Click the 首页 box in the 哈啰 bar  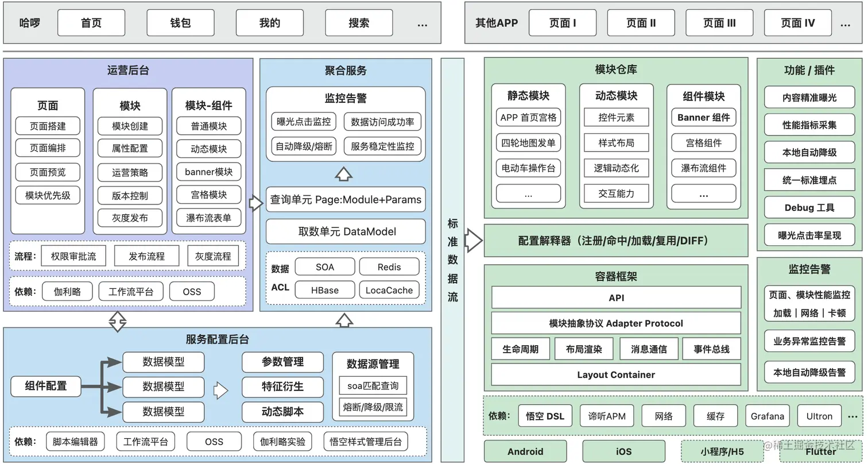click(x=91, y=23)
